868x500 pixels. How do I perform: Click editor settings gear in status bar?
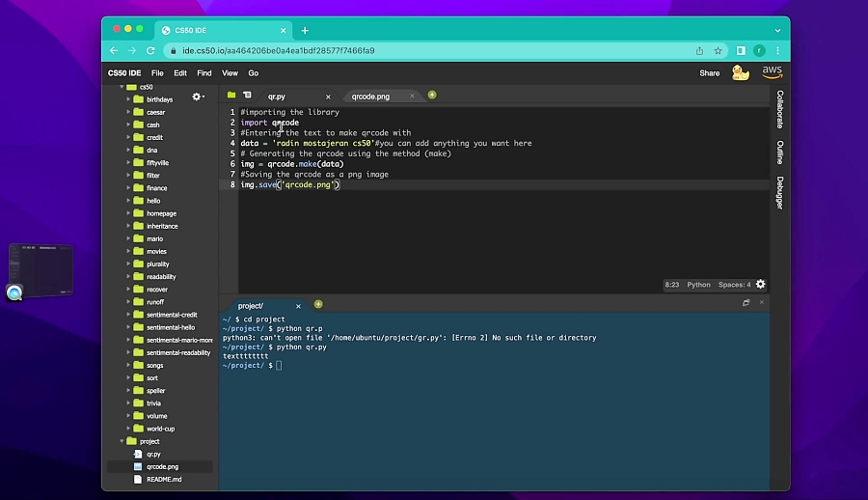761,285
